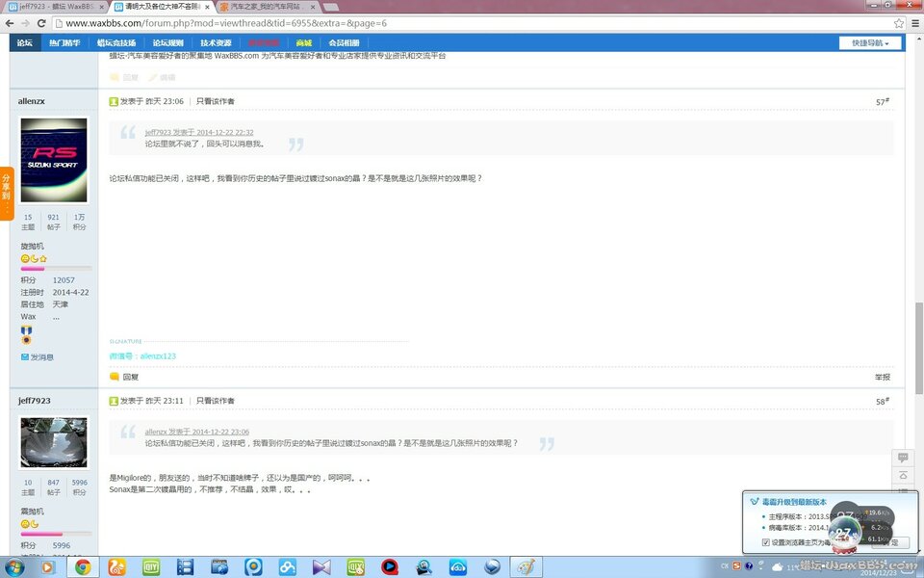The image size is (924, 578).
Task: Click the orange 分享到 side share tab
Action: click(x=6, y=193)
